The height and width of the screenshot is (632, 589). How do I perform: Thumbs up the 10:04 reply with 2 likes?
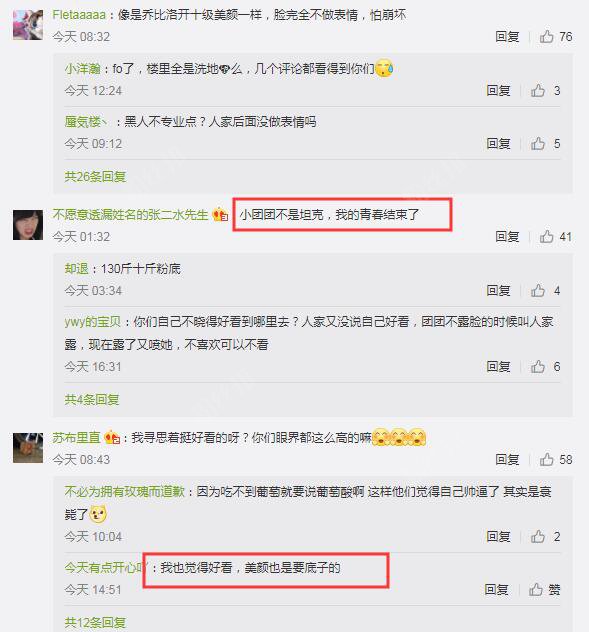[x=545, y=536]
